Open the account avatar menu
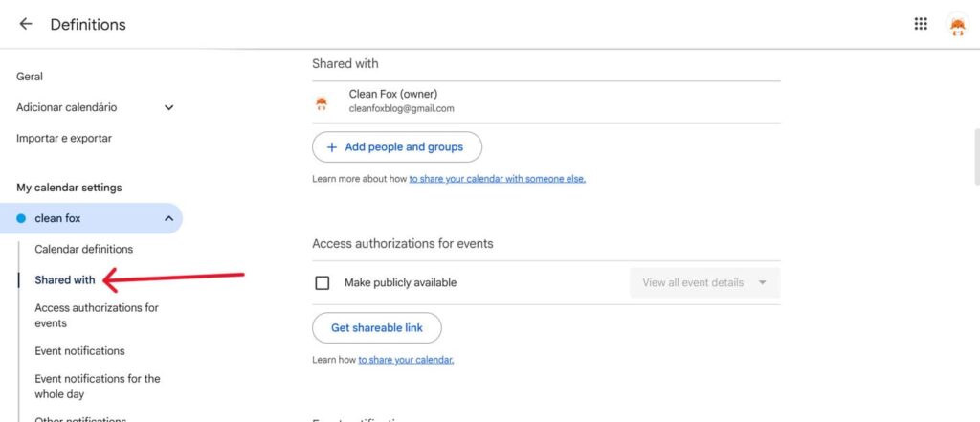This screenshot has height=422, width=980. pyautogui.click(x=957, y=25)
